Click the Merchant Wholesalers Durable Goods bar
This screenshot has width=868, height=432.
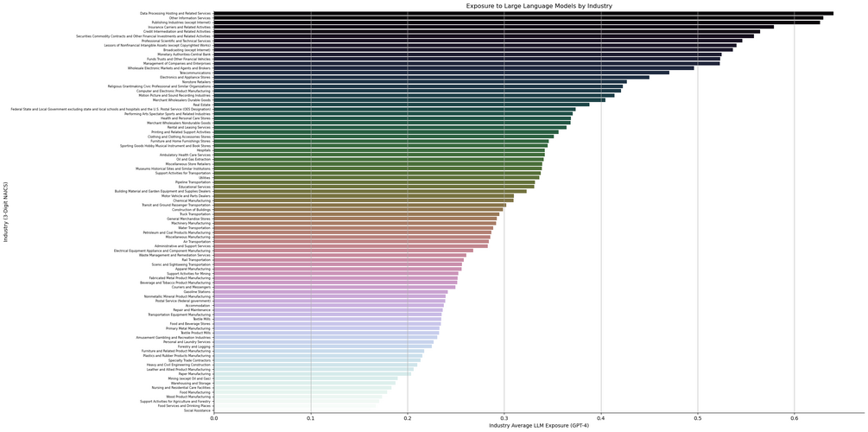(x=409, y=100)
